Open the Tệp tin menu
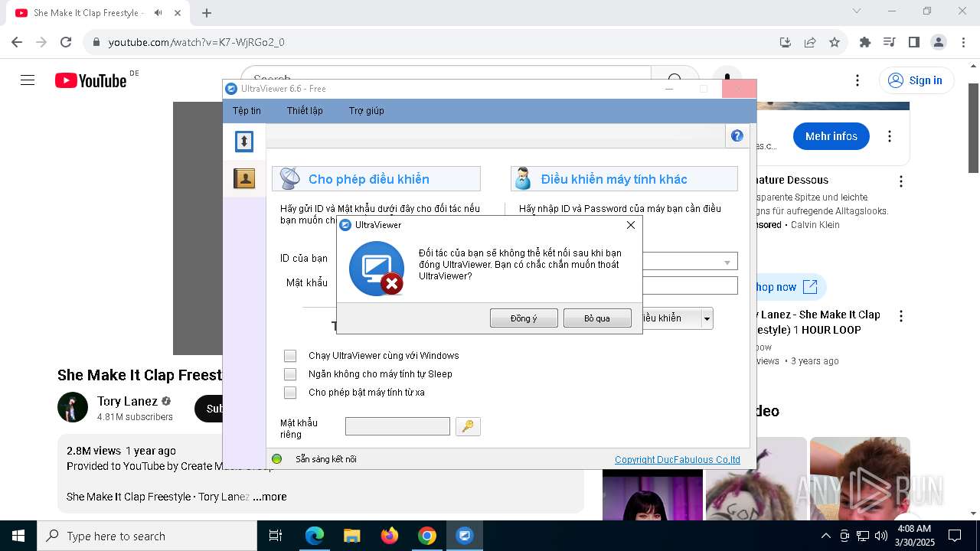Image resolution: width=980 pixels, height=551 pixels. [247, 111]
